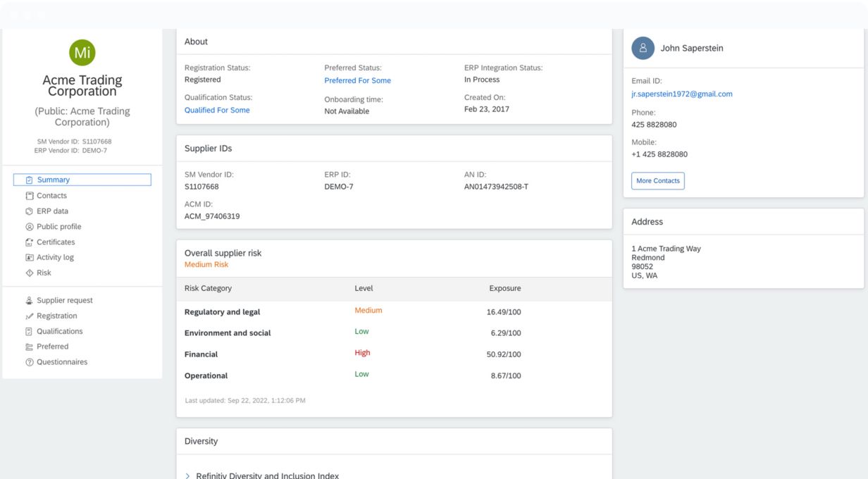Click the Summary icon in sidebar
Image resolution: width=868 pixels, height=479 pixels.
[30, 180]
